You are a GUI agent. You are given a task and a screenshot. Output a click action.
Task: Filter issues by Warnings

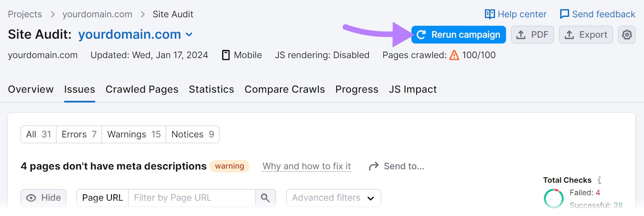134,134
